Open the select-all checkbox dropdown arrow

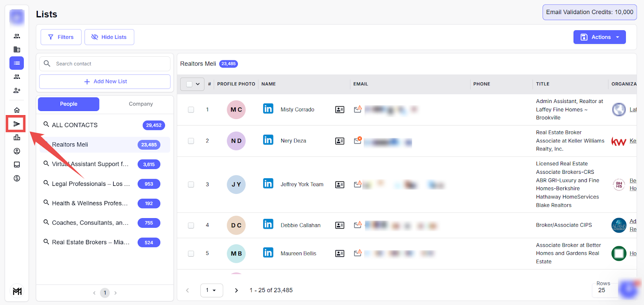pyautogui.click(x=198, y=84)
